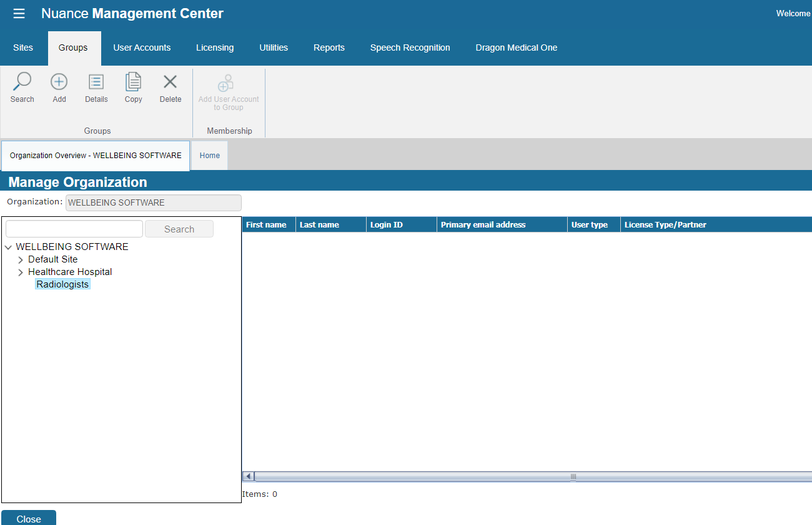Sort by Last name column header
Viewport: 812px width, 525px height.
click(331, 224)
